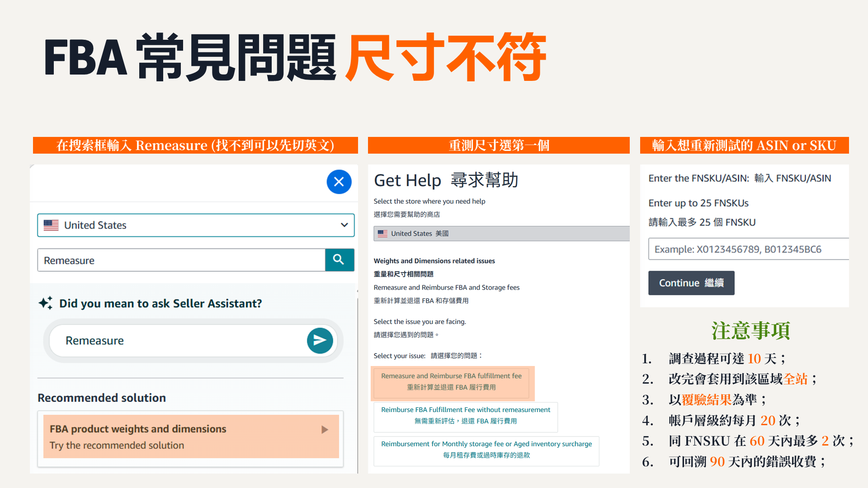Click the orange header 重測尺寸選第一個
The width and height of the screenshot is (868, 488).
(499, 145)
